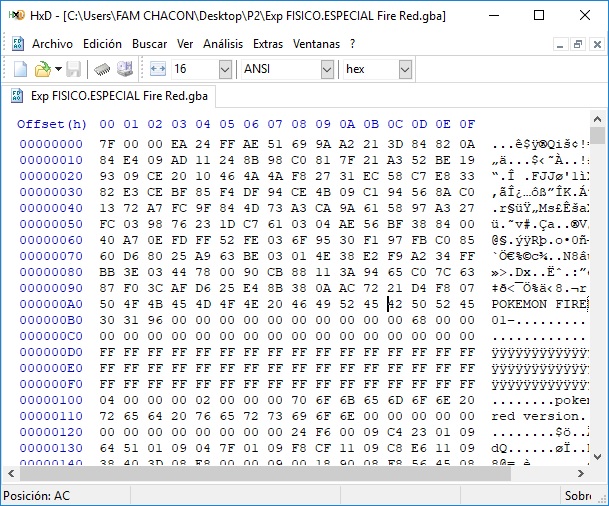The height and width of the screenshot is (506, 609).
Task: Click the Save disk icon
Action: [74, 69]
